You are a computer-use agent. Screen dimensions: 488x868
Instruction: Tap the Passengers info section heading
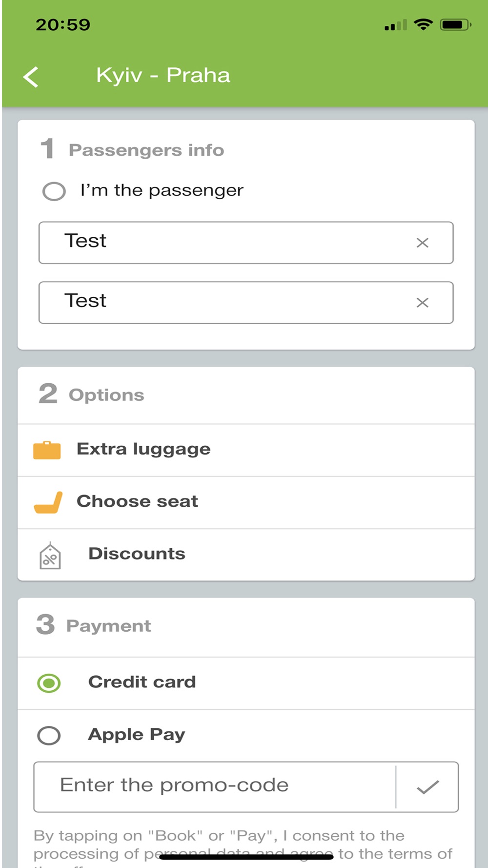[146, 150]
